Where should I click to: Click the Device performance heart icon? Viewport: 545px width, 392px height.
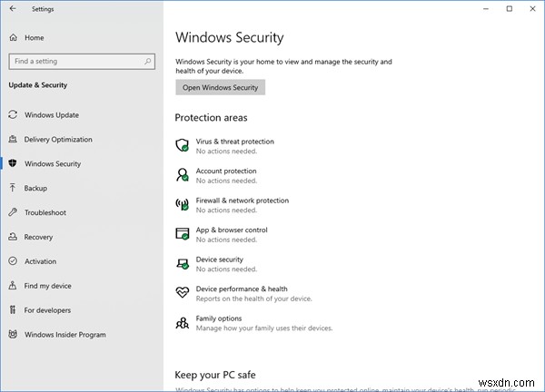pyautogui.click(x=183, y=292)
